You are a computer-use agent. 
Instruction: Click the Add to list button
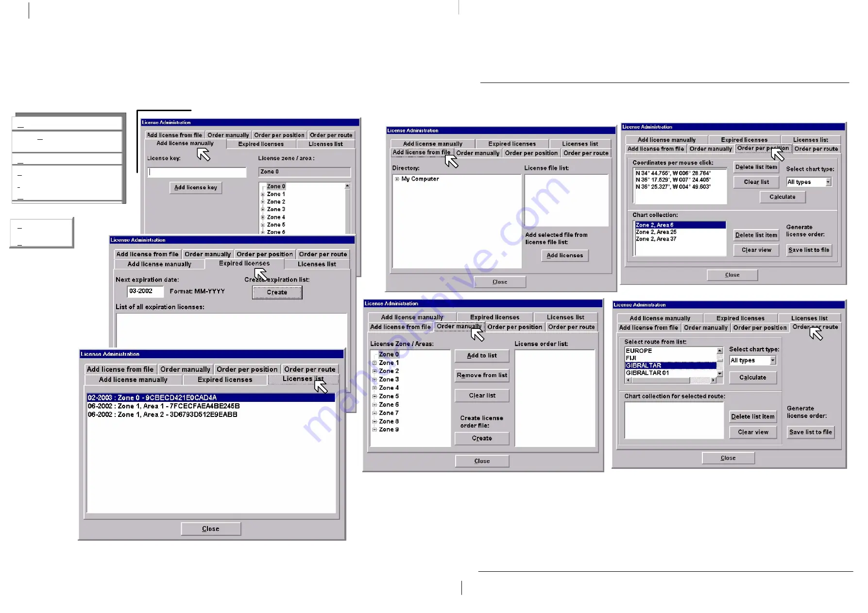coord(482,356)
